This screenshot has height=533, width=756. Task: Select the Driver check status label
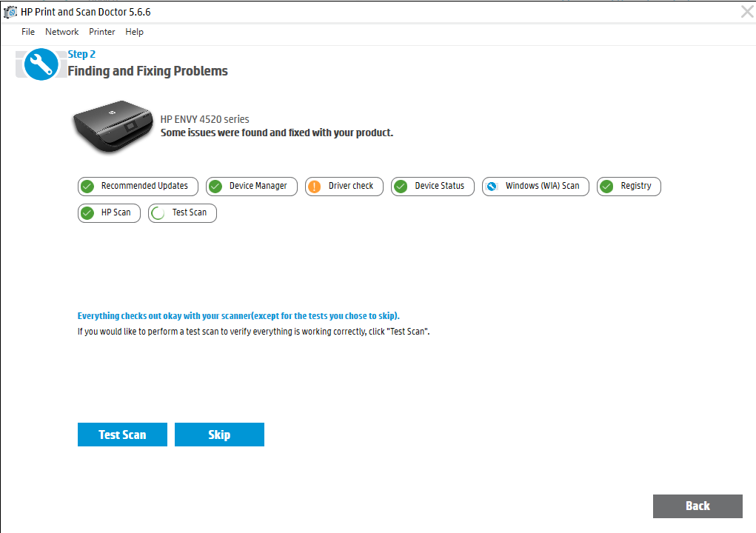pos(351,186)
